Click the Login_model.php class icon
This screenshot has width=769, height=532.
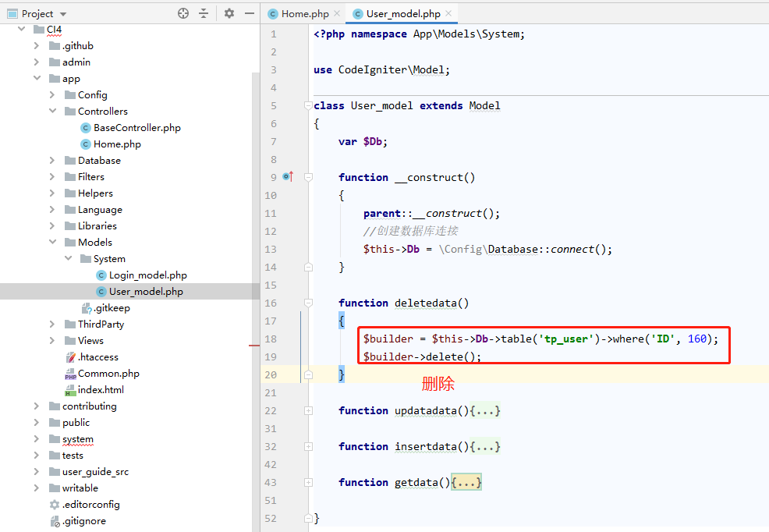click(x=101, y=275)
